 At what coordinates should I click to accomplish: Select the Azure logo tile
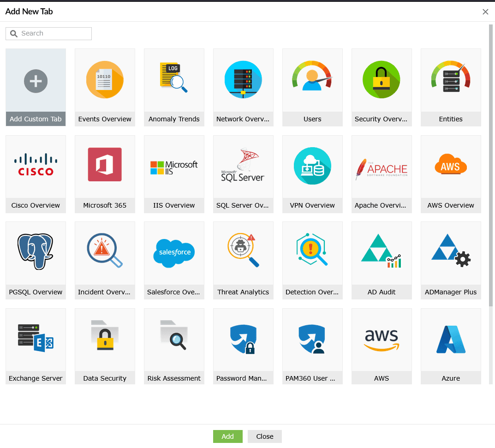pos(451,340)
